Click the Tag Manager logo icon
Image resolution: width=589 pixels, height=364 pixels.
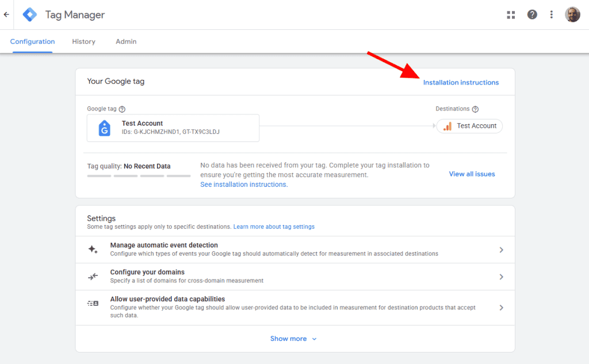point(30,14)
